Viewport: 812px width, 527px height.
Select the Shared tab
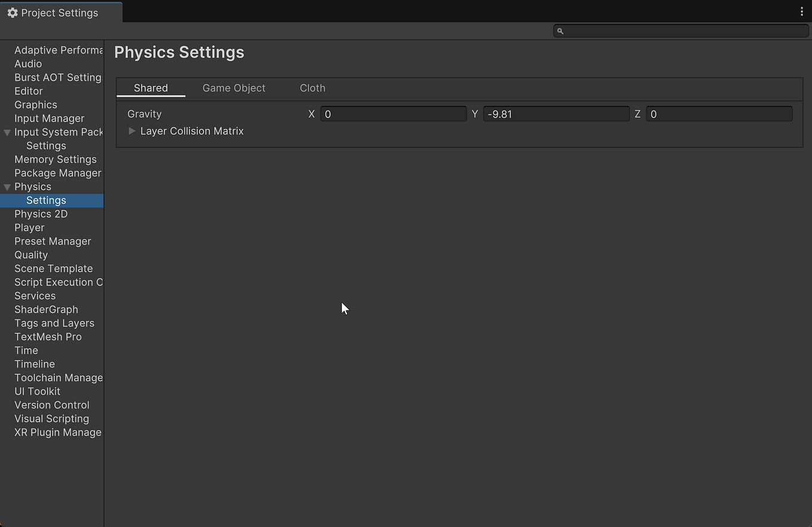point(151,88)
